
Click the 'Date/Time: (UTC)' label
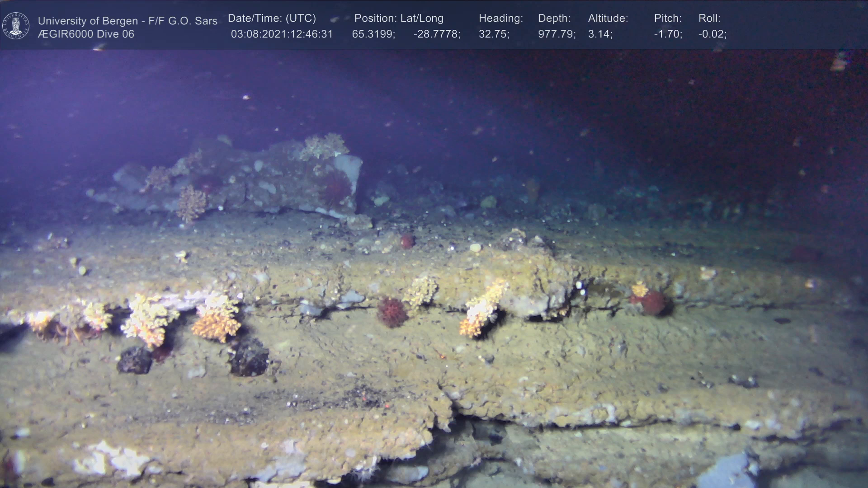pos(272,19)
